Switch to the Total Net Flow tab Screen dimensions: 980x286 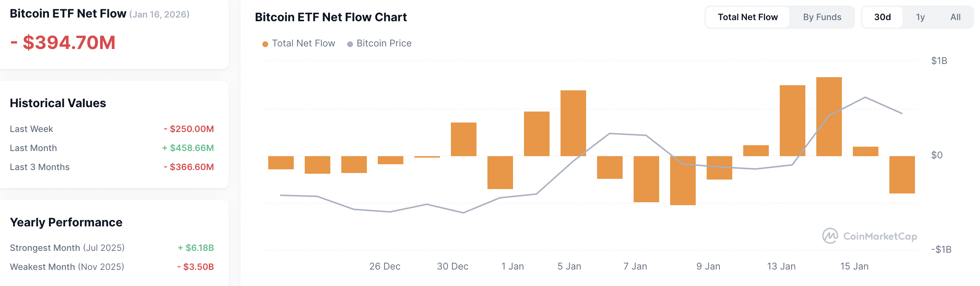click(x=747, y=17)
